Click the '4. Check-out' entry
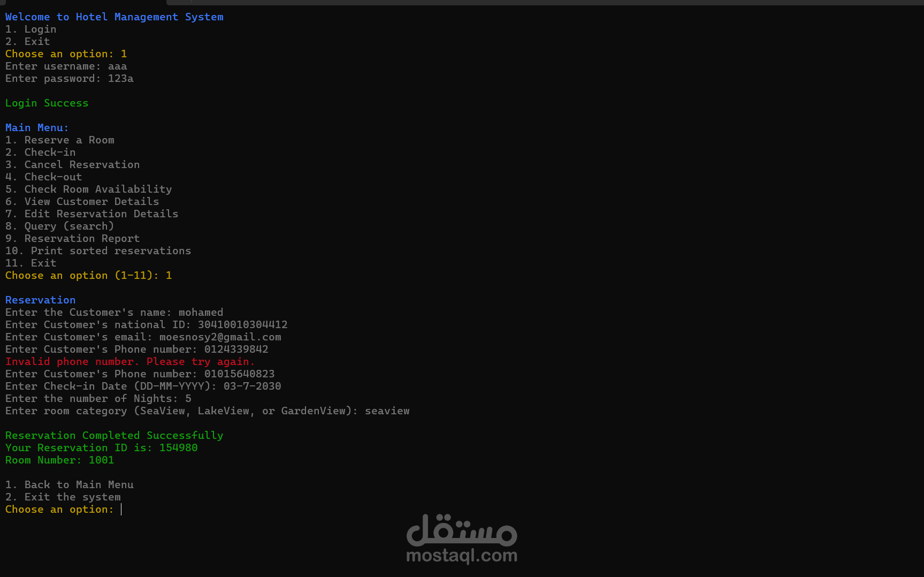Viewport: 924px width, 577px height. click(x=44, y=177)
